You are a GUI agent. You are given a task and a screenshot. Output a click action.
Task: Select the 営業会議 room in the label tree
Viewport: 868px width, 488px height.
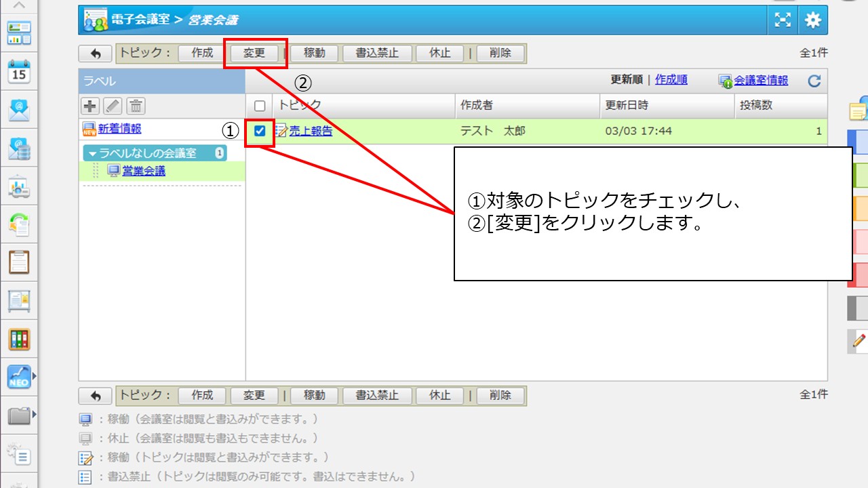144,171
